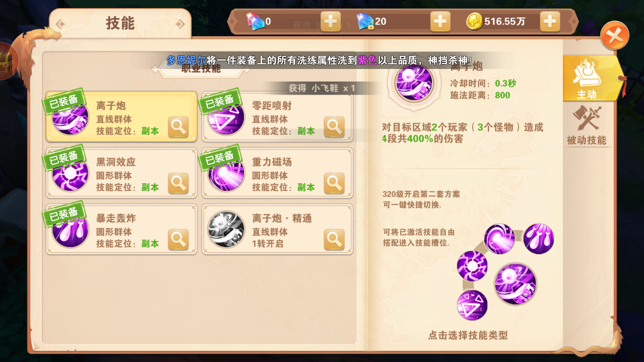Open magnifier details for 零距喷射 skill
This screenshot has height=362, width=644.
(x=334, y=127)
